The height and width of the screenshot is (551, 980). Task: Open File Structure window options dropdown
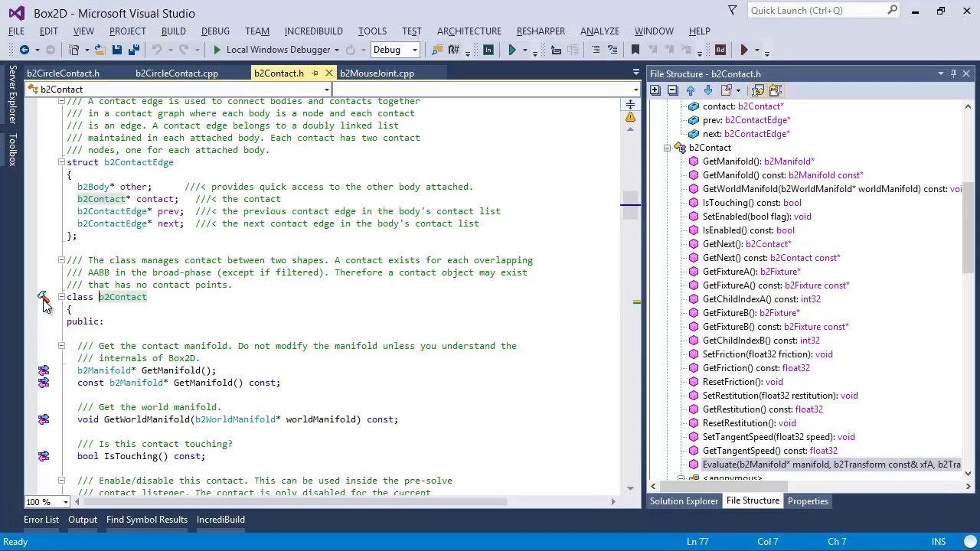pos(940,73)
